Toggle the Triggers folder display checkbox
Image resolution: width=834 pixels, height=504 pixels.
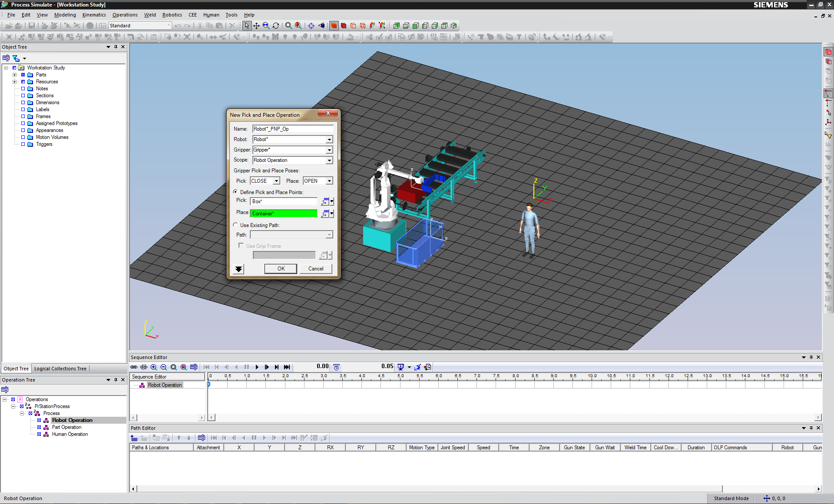click(23, 144)
